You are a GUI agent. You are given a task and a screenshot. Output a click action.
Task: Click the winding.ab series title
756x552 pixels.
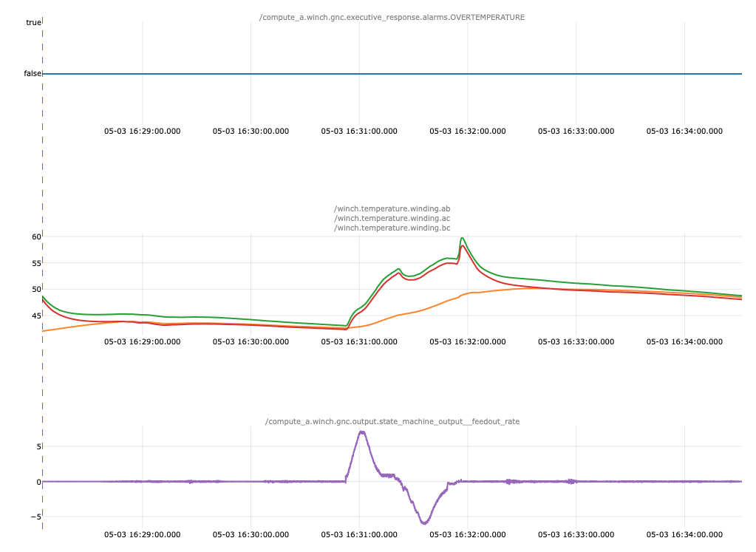(392, 208)
